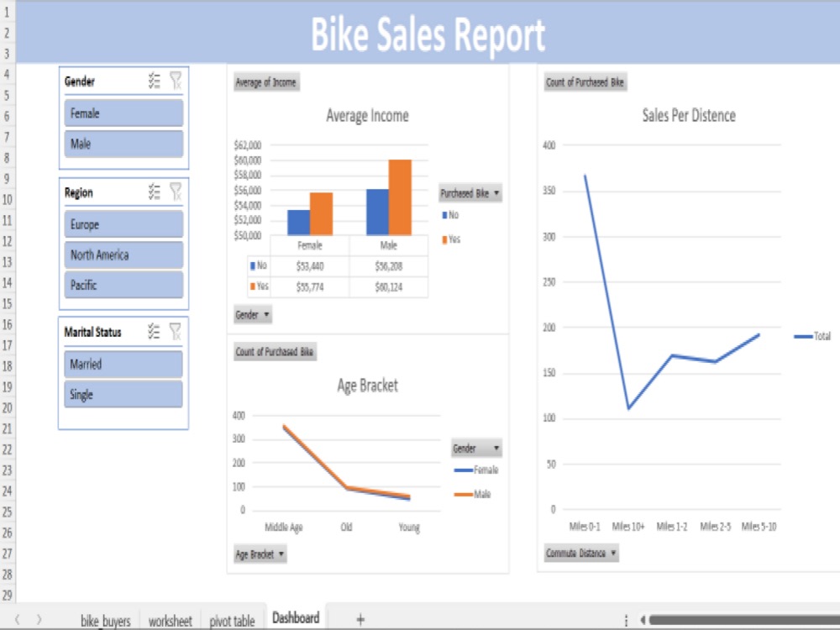Open Commute Distance field dropdown

581,553
